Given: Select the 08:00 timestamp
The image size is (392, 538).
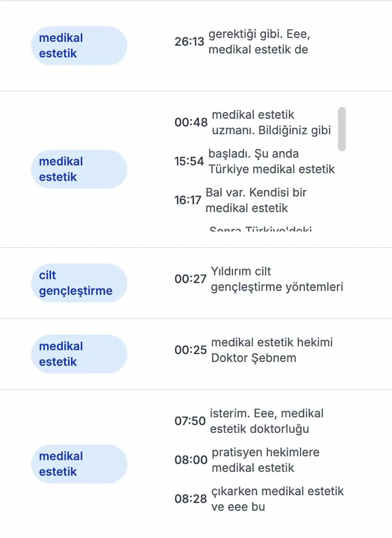Looking at the screenshot, I should point(191,460).
